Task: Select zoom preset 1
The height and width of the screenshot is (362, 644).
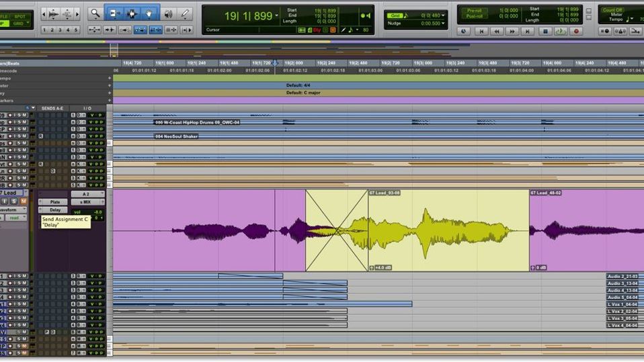Action: (x=44, y=30)
